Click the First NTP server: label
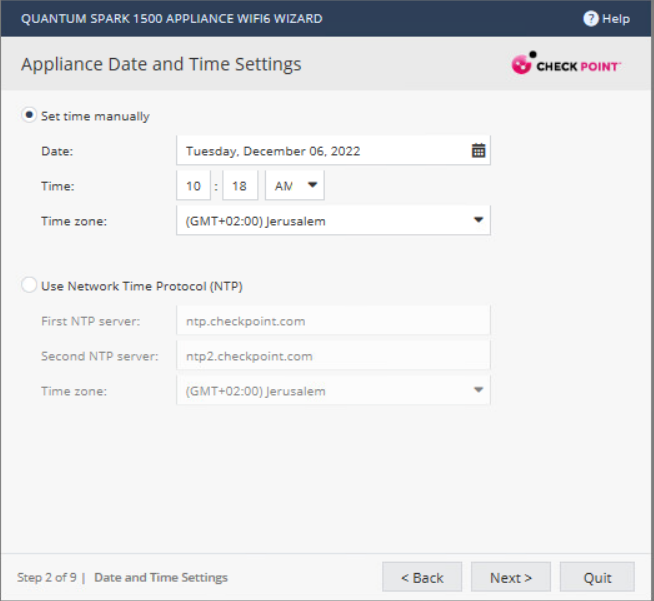The height and width of the screenshot is (601, 654). tap(91, 321)
